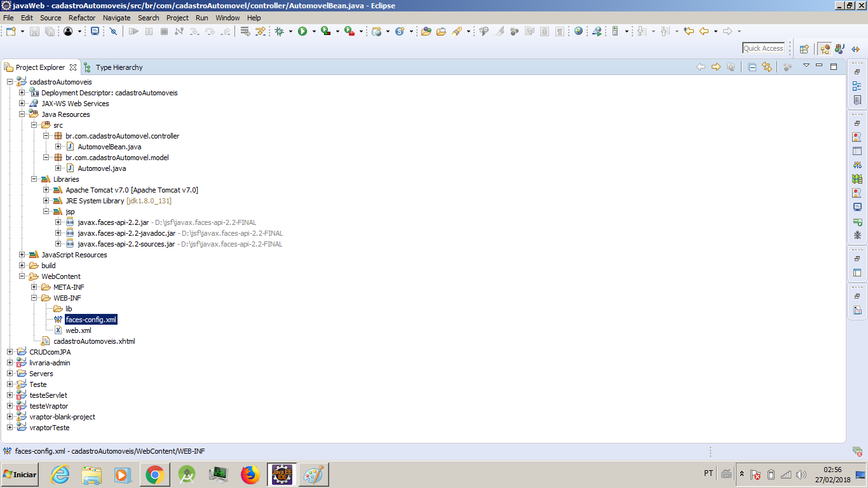This screenshot has width=868, height=488.
Task: Select the vraptor-blank-project project
Action: (62, 417)
